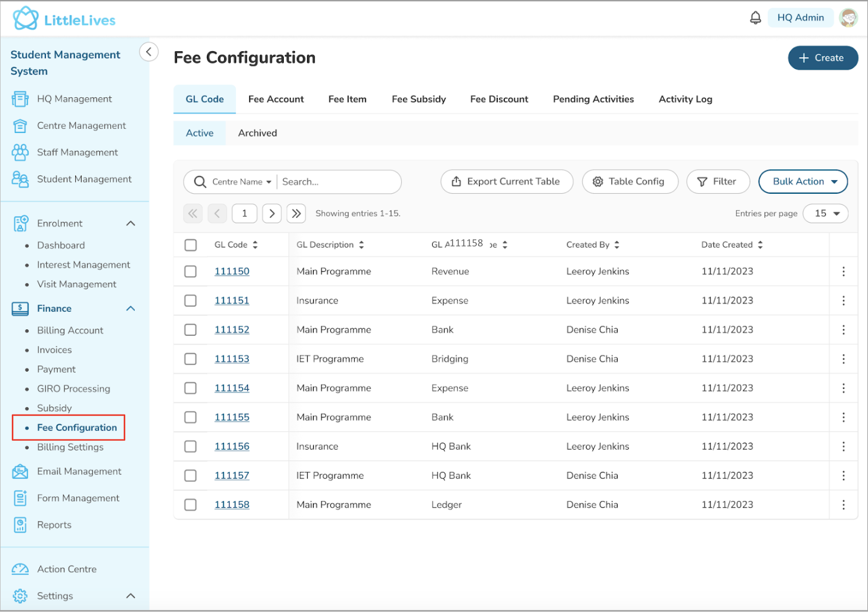The width and height of the screenshot is (868, 612).
Task: Open the HQ Admin profile avatar
Action: [848, 18]
